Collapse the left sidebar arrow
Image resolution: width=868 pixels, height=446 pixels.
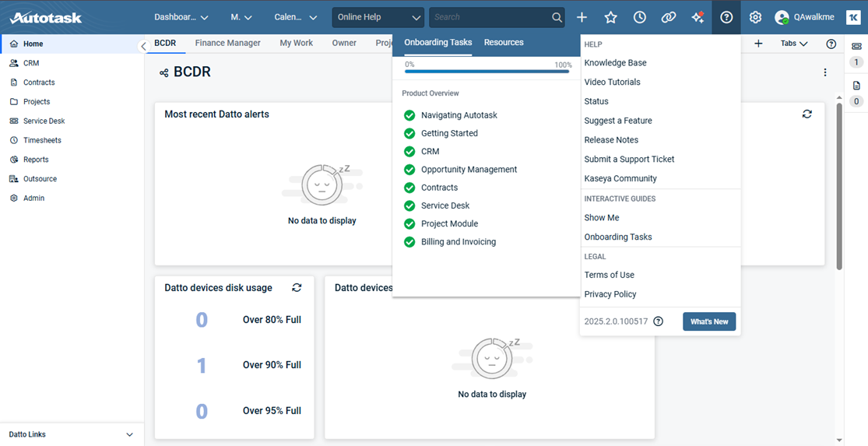point(143,47)
